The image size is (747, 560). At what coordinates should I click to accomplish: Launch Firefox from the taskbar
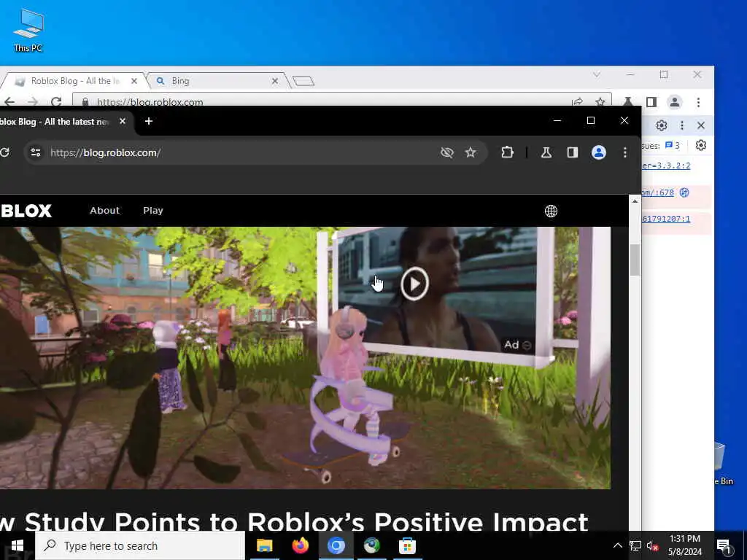pyautogui.click(x=300, y=545)
